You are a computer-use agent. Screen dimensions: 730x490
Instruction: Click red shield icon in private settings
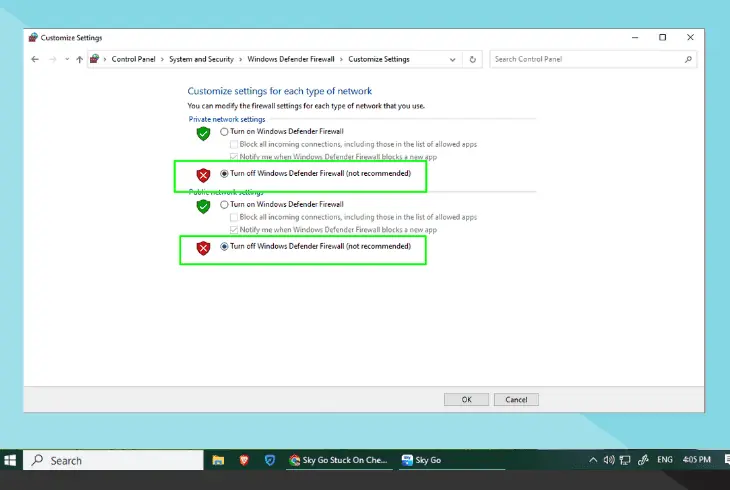(203, 176)
